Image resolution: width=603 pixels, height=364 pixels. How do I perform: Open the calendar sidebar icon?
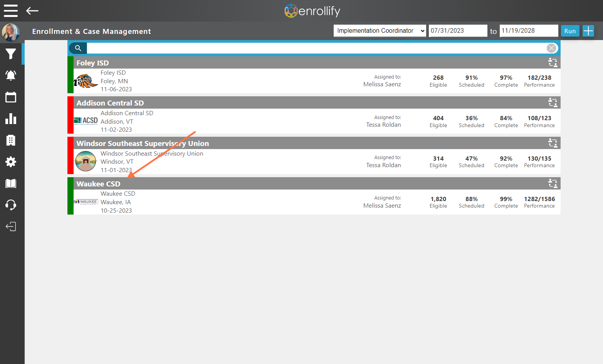pos(11,97)
